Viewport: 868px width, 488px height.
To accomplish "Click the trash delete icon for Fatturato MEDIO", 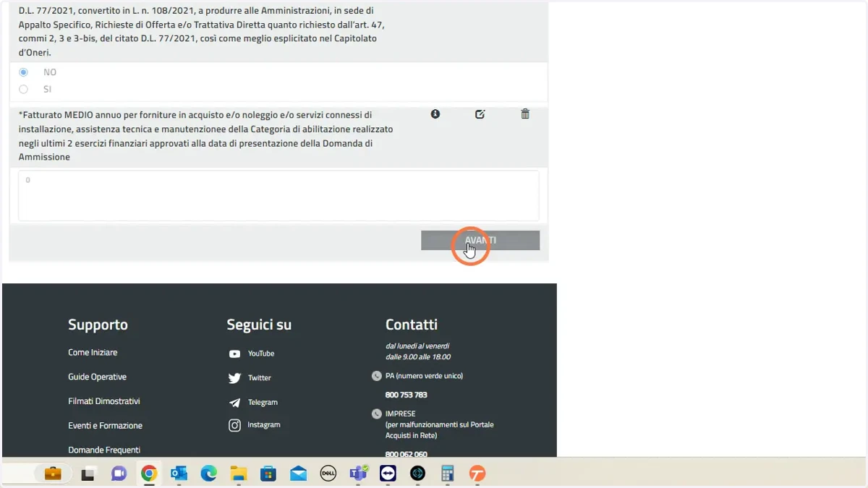I will coord(525,114).
